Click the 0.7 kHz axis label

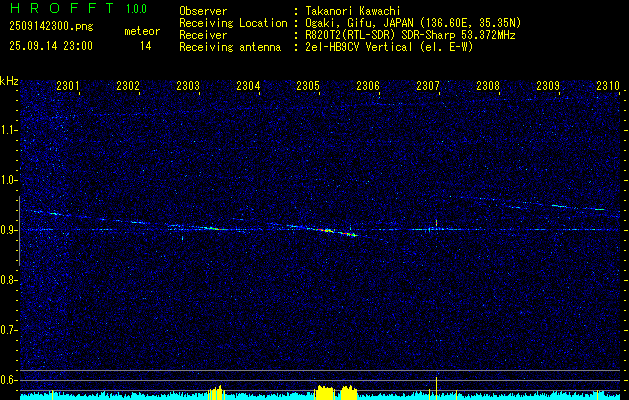point(8,330)
